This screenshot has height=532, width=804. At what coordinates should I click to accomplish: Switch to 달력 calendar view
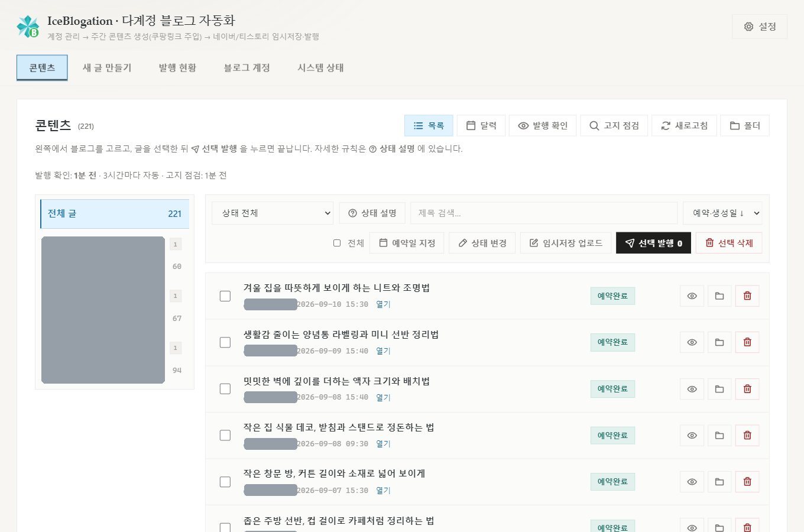pos(481,125)
